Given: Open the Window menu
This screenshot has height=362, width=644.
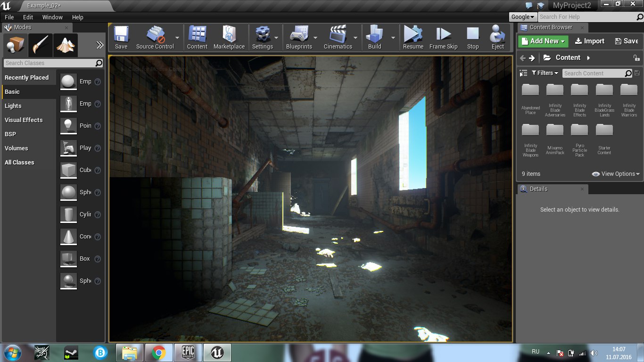Looking at the screenshot, I should point(52,17).
